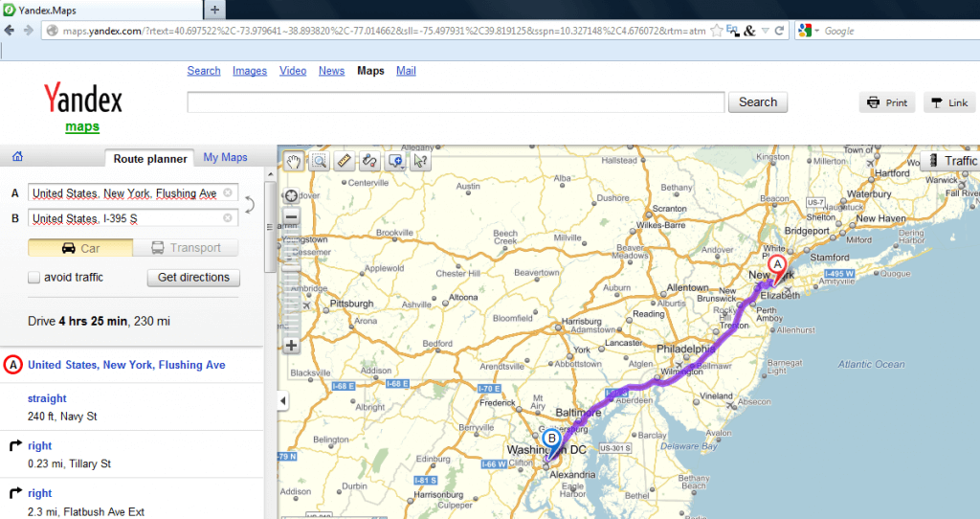Click the Yandex logo
Image resolution: width=980 pixels, height=519 pixels.
pos(82,99)
